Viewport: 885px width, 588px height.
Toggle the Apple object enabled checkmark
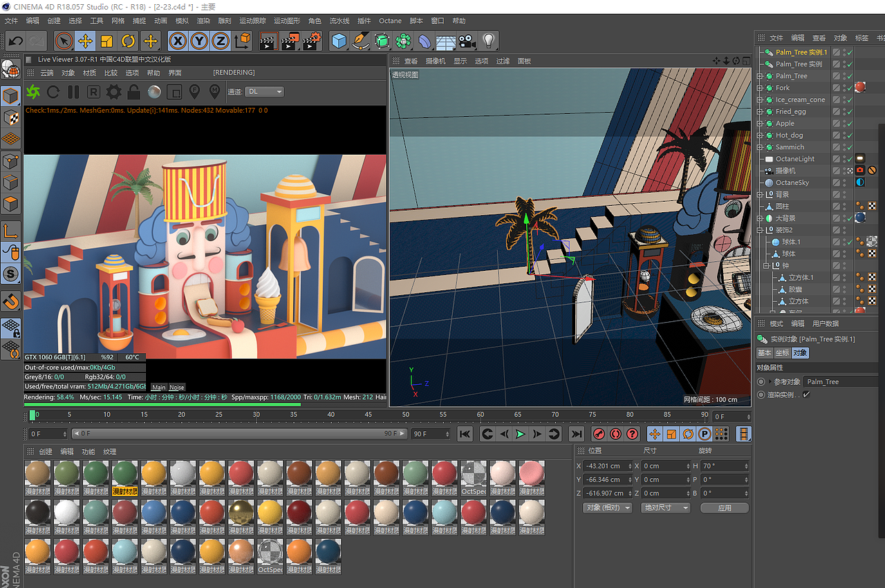849,124
